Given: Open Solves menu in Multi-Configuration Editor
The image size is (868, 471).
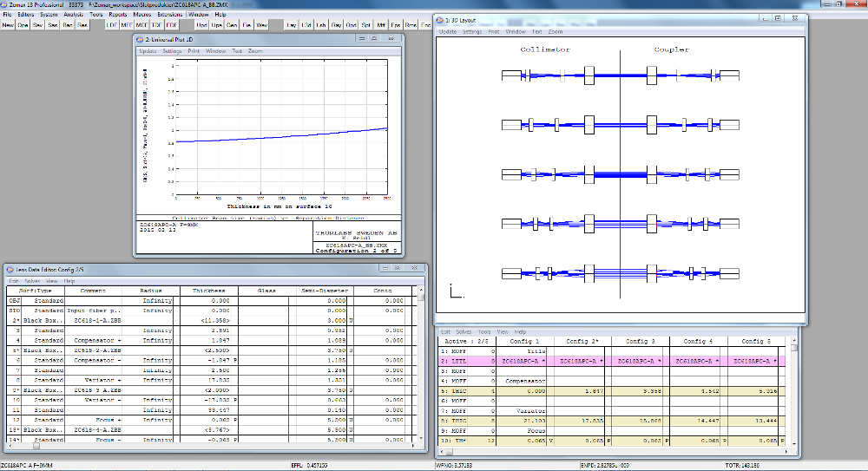Looking at the screenshot, I should click(x=464, y=332).
